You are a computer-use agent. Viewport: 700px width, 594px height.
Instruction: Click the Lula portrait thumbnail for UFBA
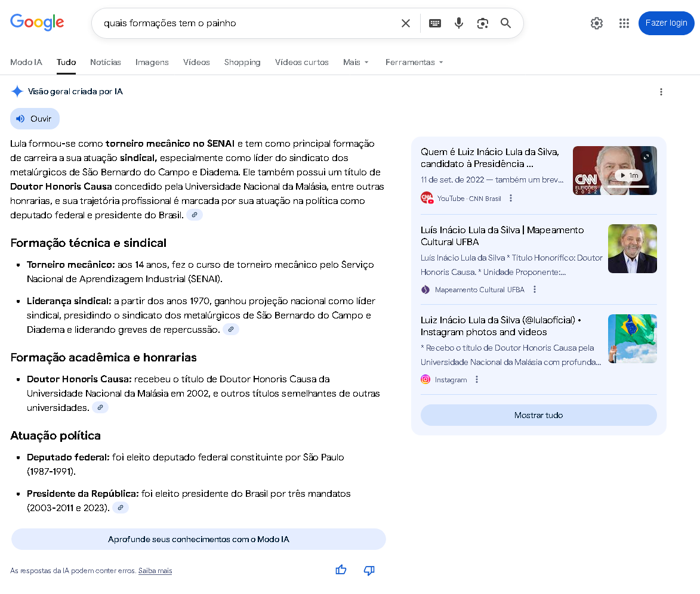pyautogui.click(x=632, y=249)
